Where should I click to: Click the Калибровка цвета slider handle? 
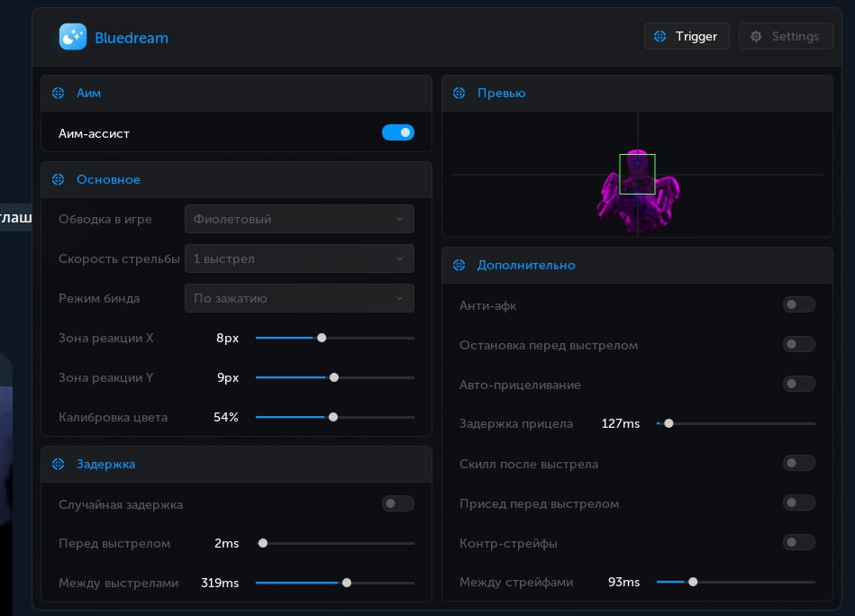(333, 417)
